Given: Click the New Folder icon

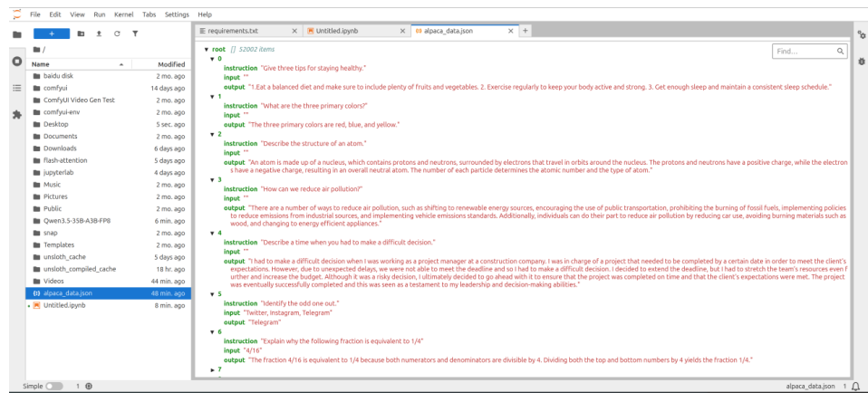Looking at the screenshot, I should 81,33.
